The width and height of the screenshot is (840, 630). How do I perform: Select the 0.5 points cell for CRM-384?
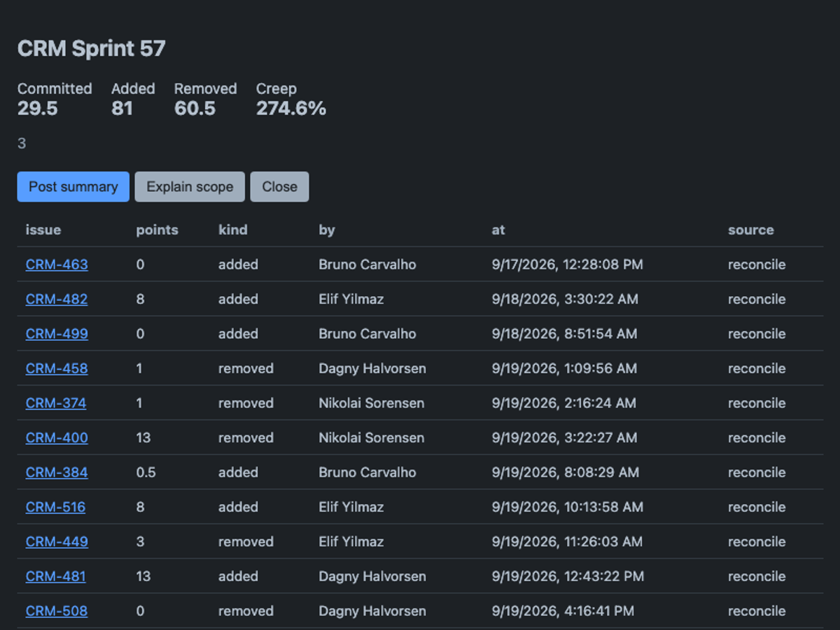coord(146,472)
